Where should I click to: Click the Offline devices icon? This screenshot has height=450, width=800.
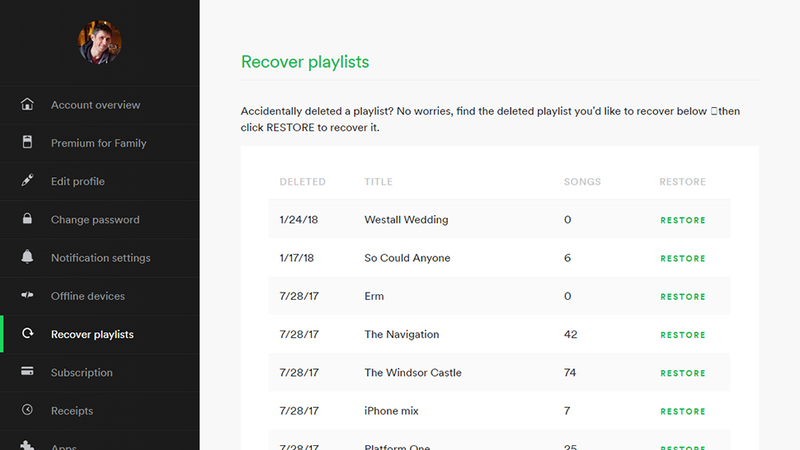tap(27, 295)
